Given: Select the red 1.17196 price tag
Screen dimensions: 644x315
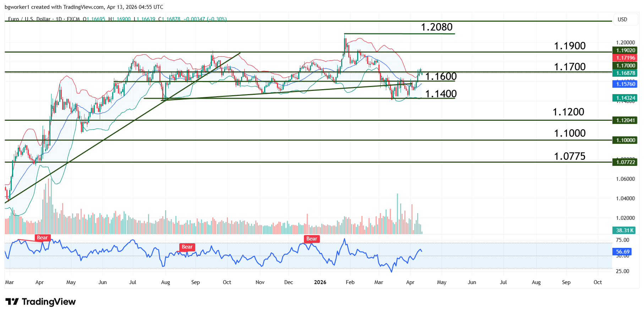Looking at the screenshot, I should click(x=625, y=58).
